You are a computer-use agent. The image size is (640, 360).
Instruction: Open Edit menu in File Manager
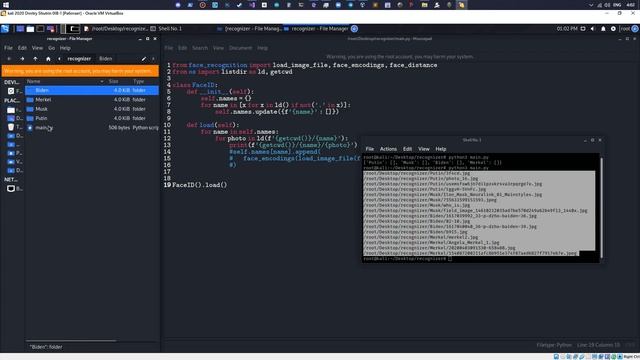point(22,48)
